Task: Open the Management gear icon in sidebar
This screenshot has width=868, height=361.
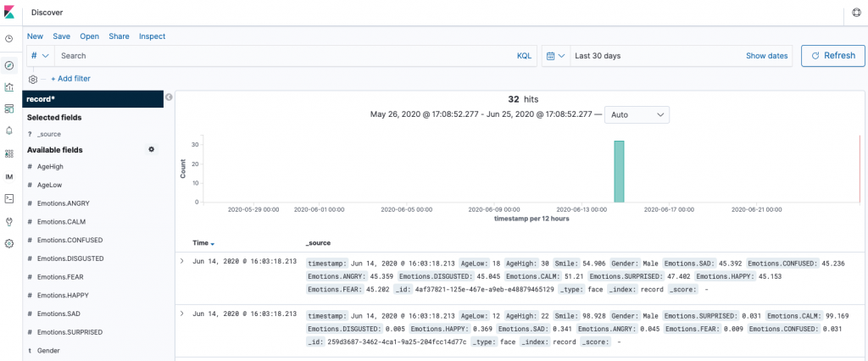Action: point(8,243)
